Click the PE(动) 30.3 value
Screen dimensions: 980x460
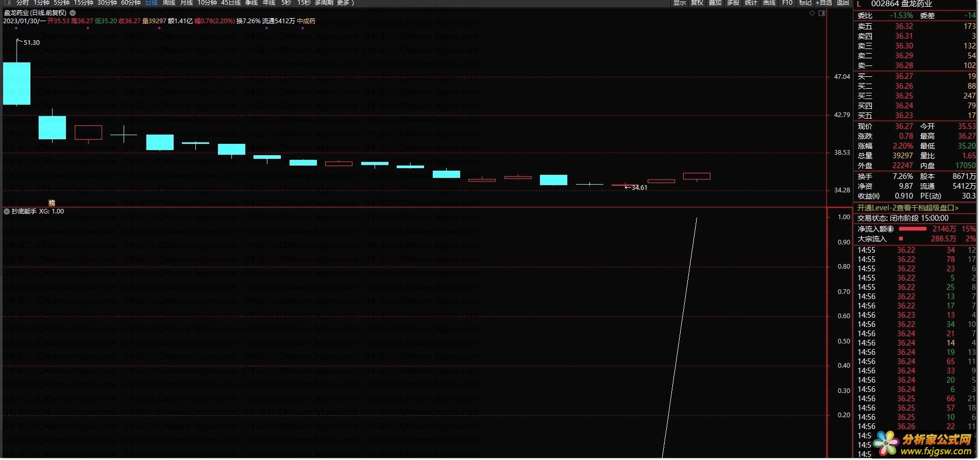(968, 196)
